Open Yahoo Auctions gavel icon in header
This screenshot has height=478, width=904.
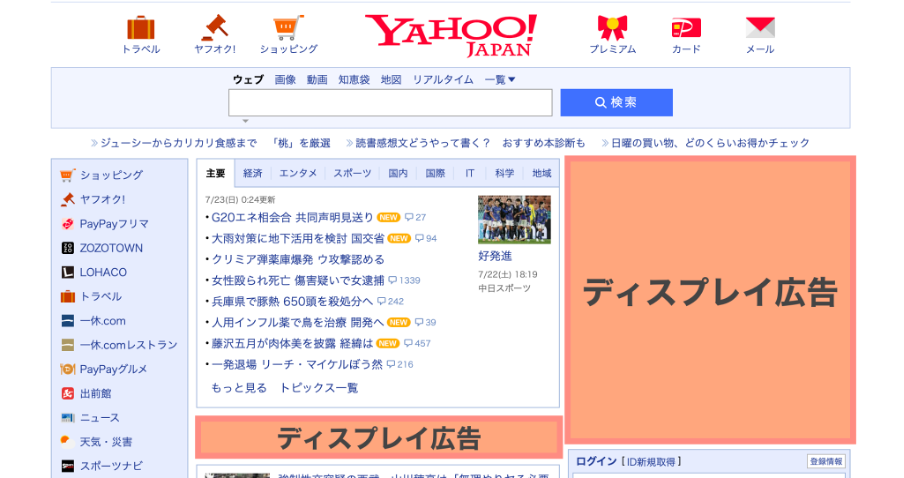(214, 28)
